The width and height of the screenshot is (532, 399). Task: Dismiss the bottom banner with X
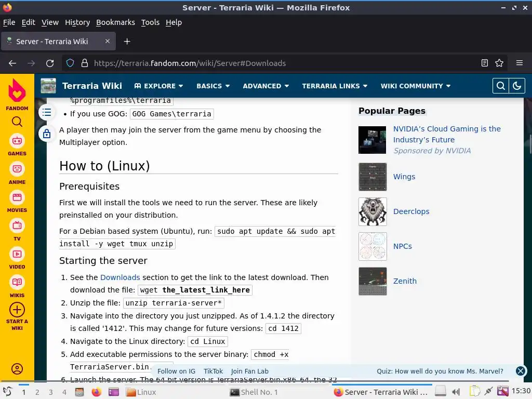point(521,371)
